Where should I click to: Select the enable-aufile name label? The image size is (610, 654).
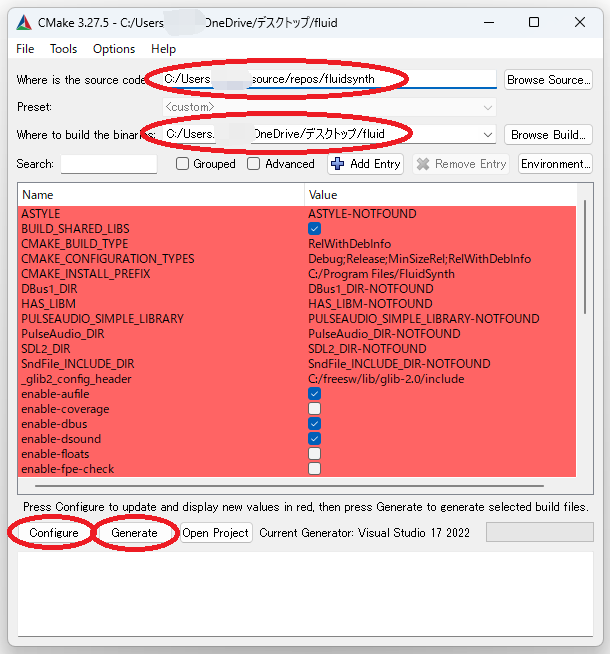(x=55, y=394)
